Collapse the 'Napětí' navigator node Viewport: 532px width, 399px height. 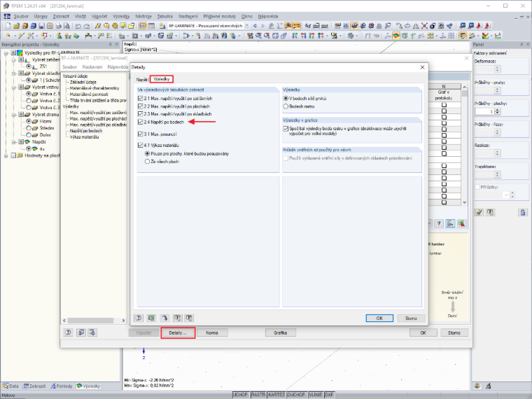tap(14, 142)
